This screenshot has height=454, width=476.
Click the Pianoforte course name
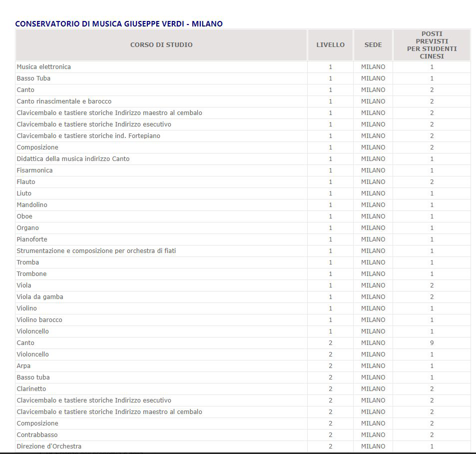click(x=32, y=239)
